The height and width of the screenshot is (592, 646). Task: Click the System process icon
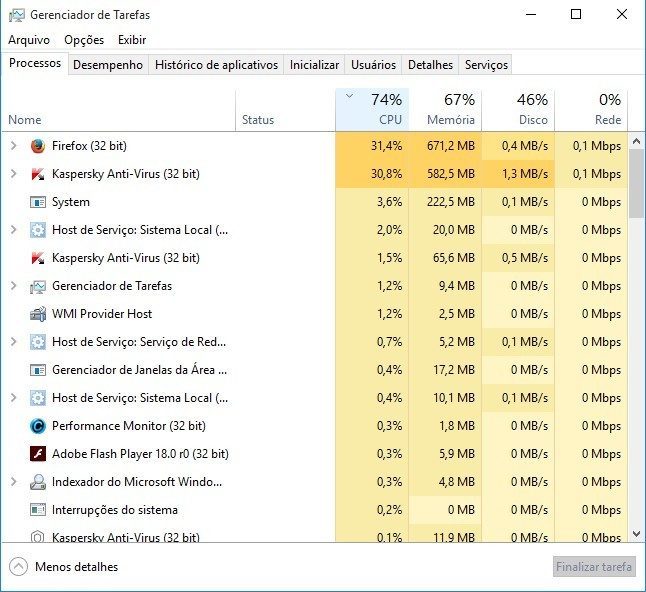click(38, 202)
